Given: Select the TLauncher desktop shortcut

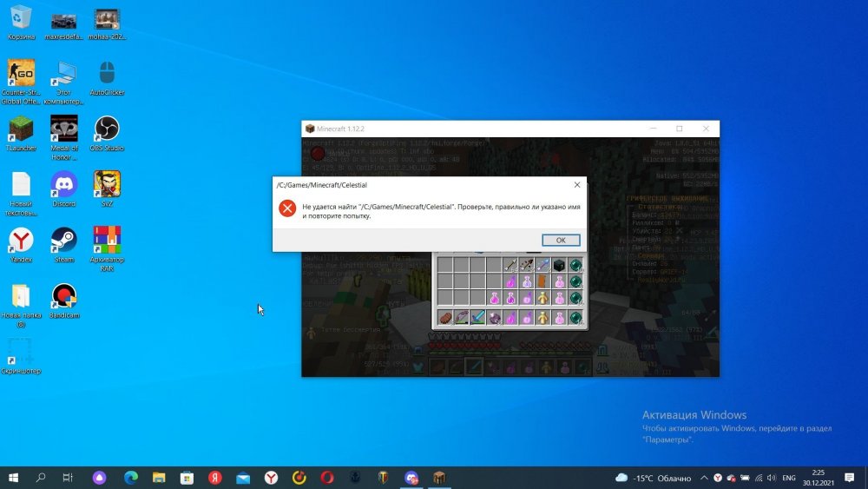Looking at the screenshot, I should coord(21,134).
